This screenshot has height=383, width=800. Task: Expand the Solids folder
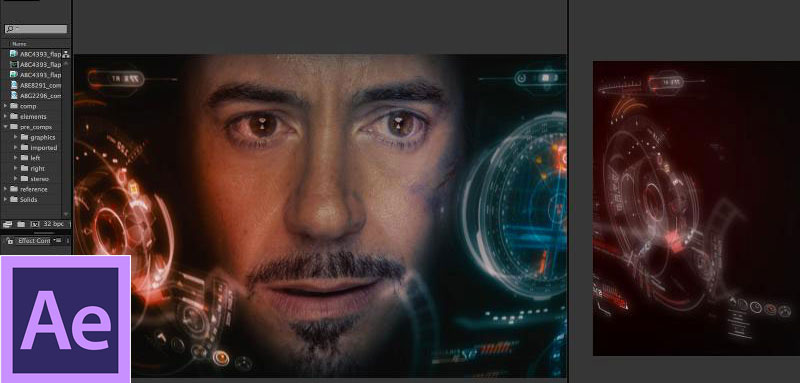(x=6, y=199)
